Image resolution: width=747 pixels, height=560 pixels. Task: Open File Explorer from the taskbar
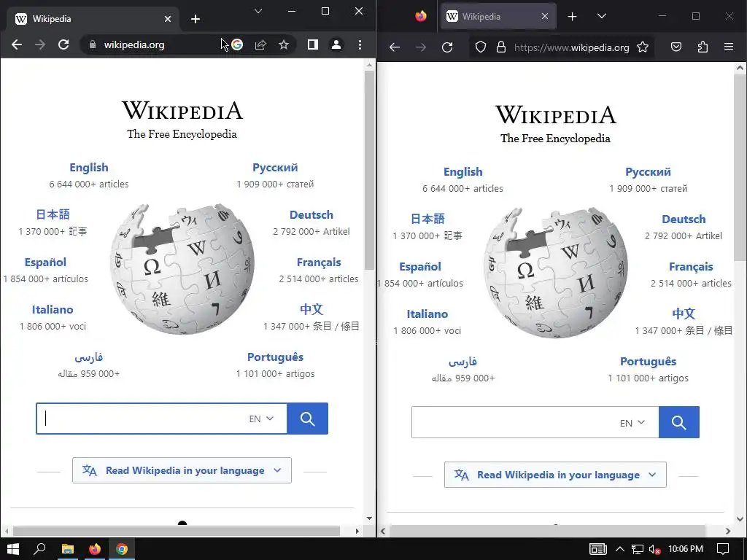(68, 549)
